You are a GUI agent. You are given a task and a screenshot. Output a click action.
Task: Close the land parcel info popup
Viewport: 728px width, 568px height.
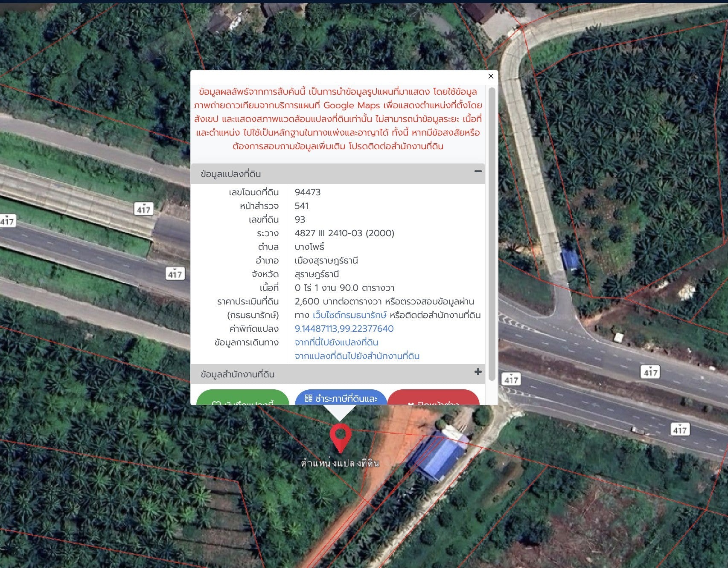click(x=491, y=76)
